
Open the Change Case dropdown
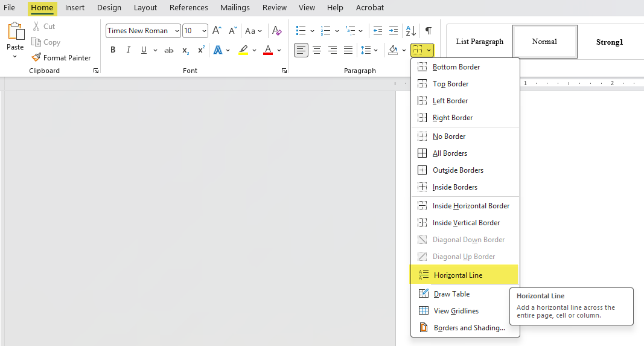click(253, 31)
